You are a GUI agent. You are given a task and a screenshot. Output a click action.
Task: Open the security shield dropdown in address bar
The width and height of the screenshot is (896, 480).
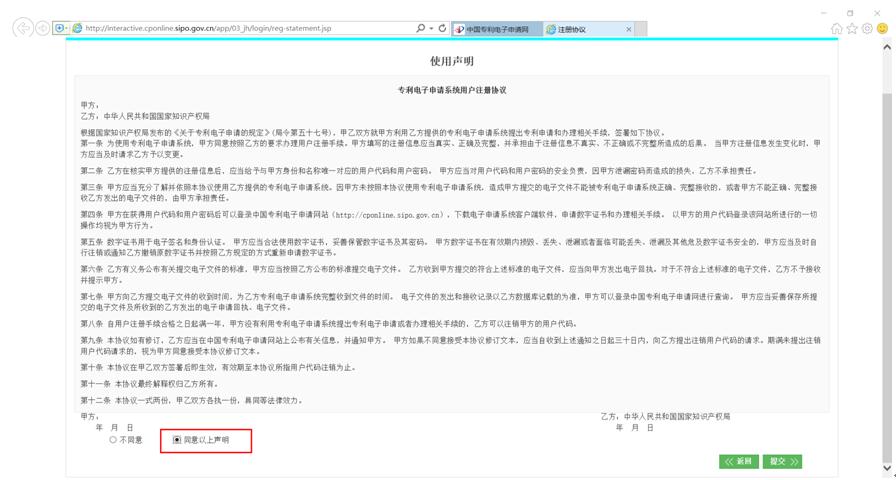(x=62, y=29)
